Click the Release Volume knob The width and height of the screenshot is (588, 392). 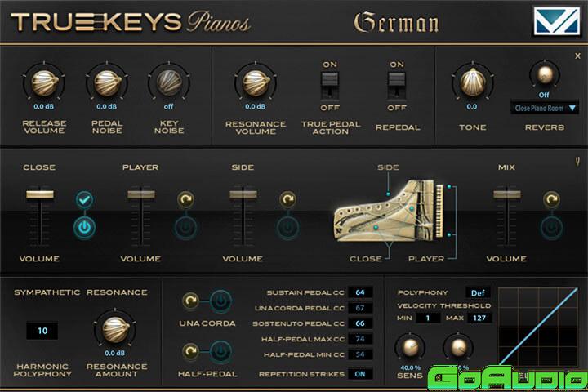44,83
